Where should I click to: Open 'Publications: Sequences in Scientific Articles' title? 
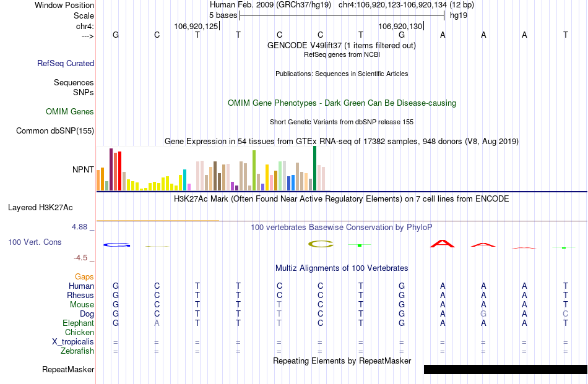click(x=342, y=74)
